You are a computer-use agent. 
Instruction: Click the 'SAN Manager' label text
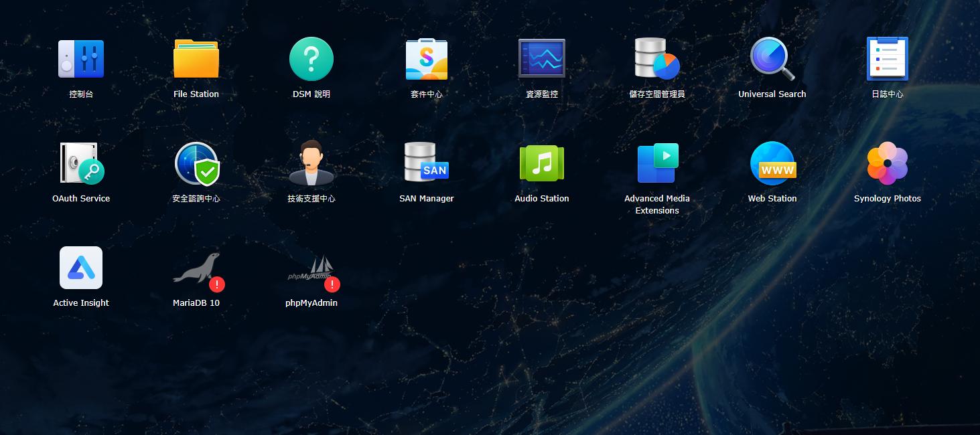coord(427,199)
